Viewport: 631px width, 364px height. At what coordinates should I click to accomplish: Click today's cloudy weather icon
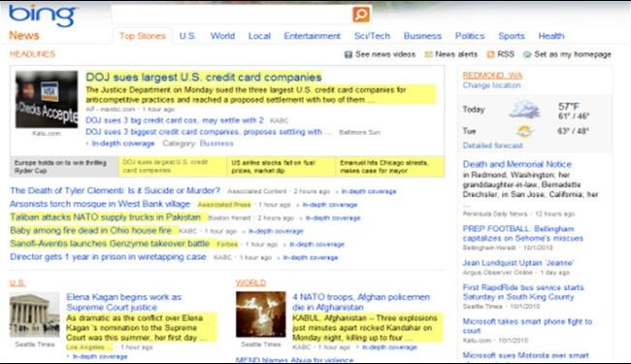pyautogui.click(x=524, y=110)
